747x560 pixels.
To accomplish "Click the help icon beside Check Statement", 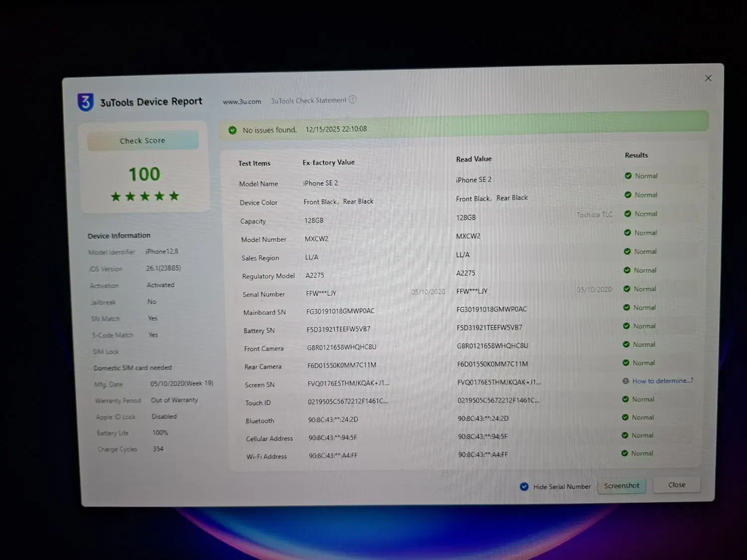I will tap(353, 100).
